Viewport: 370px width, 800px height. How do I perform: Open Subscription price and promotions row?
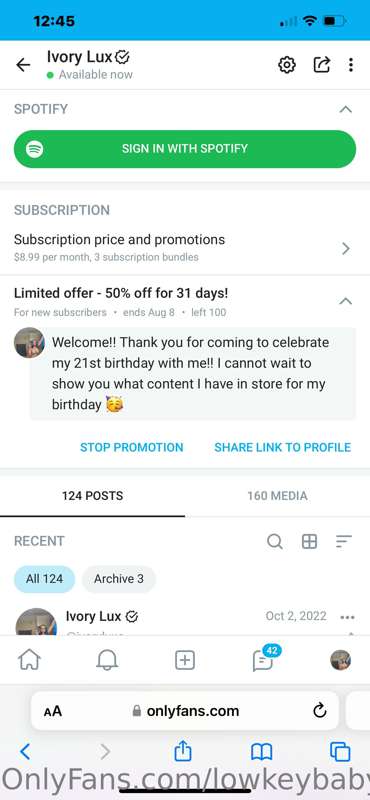tap(185, 247)
